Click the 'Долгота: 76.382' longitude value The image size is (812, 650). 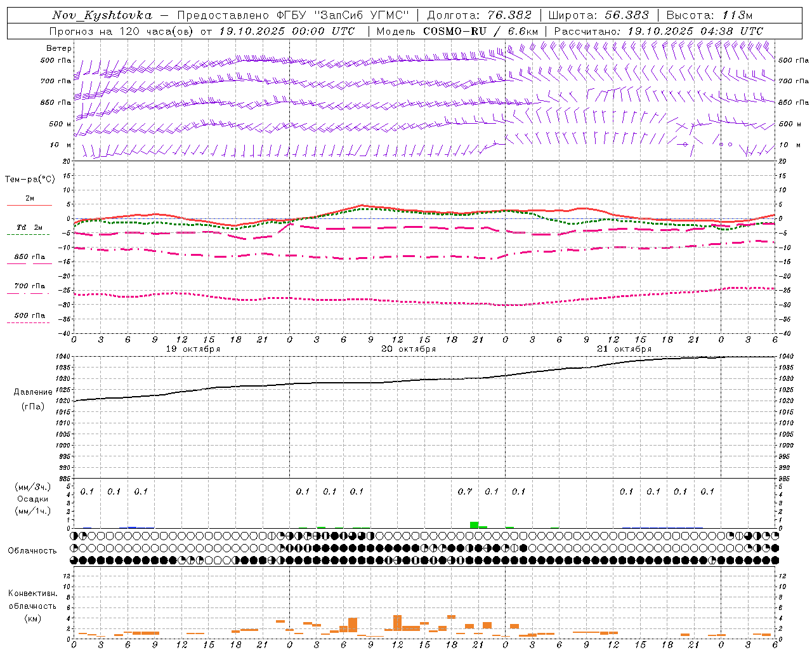479,15
